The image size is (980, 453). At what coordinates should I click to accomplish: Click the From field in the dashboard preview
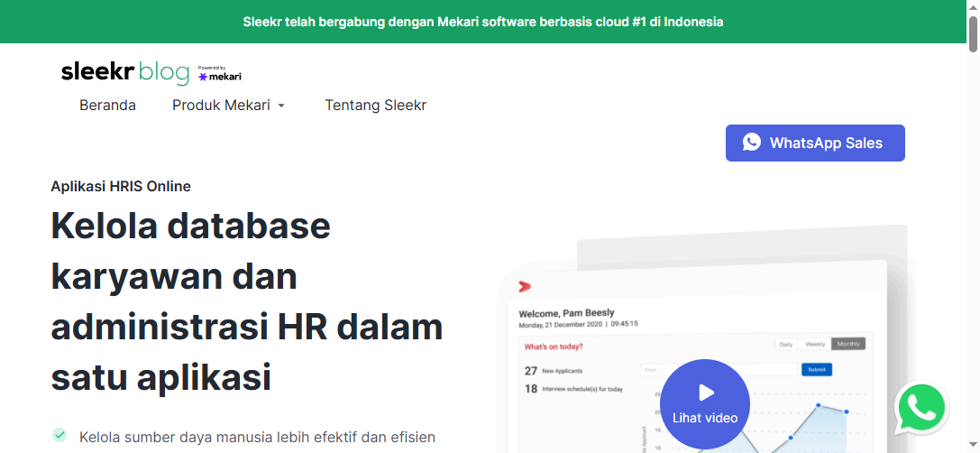point(719,370)
